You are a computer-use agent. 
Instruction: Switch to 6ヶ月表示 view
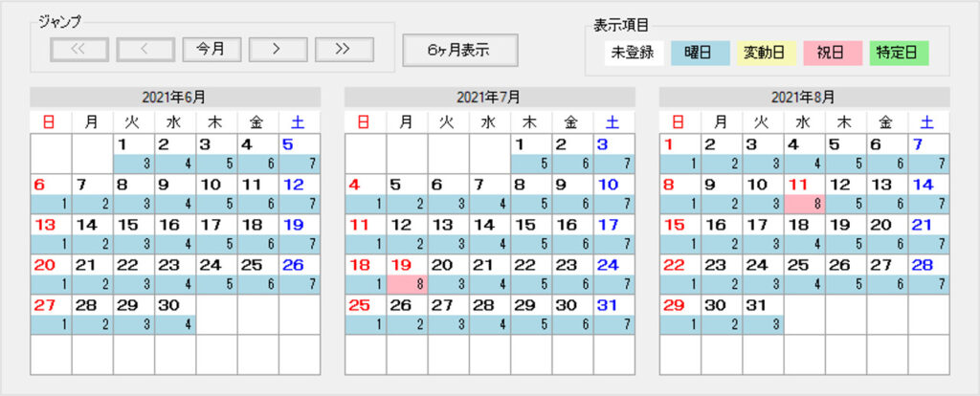pyautogui.click(x=459, y=51)
